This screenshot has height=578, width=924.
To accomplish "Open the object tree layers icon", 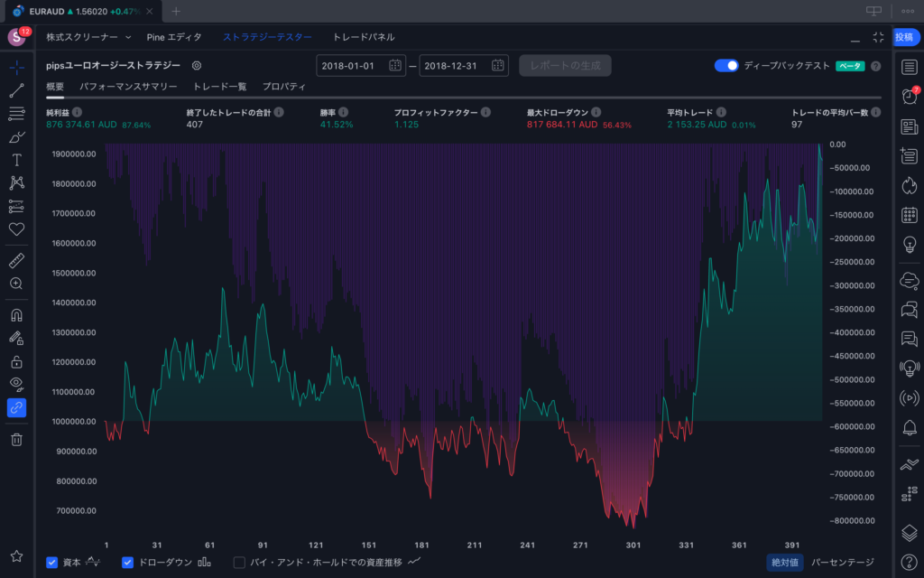I will click(910, 533).
